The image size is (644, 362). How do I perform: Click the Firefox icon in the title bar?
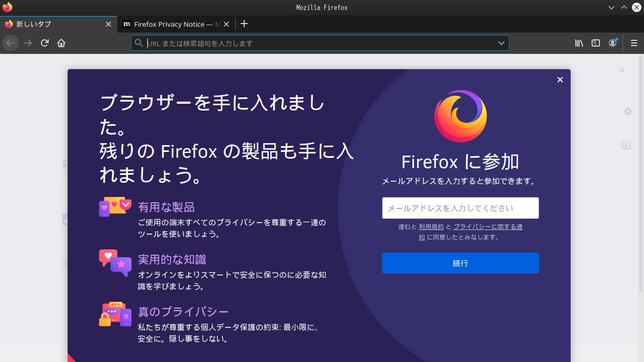coord(7,7)
